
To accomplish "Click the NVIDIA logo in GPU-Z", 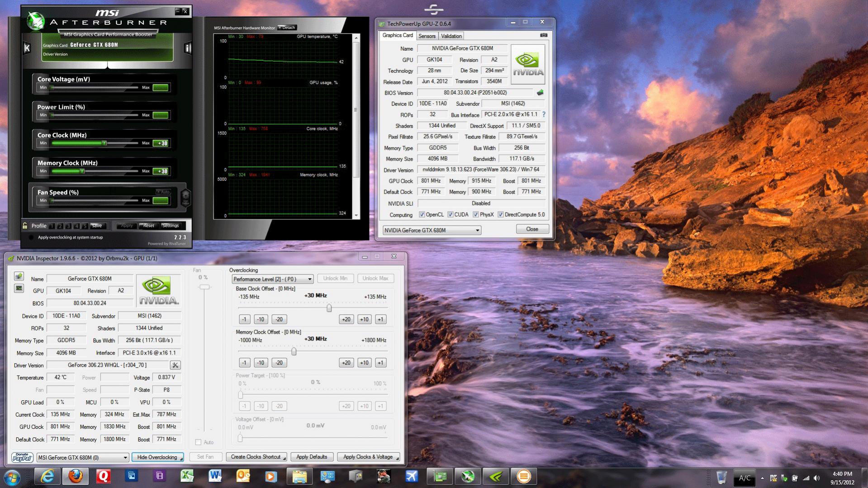I will click(x=528, y=64).
